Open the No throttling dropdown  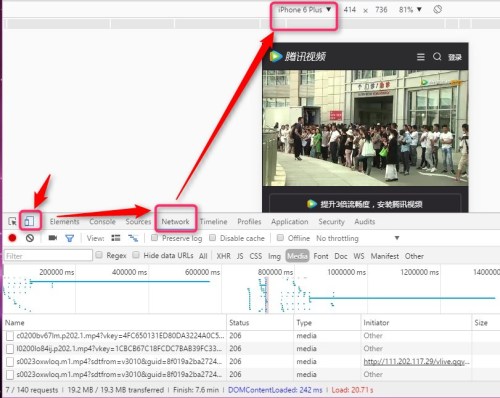[358, 238]
